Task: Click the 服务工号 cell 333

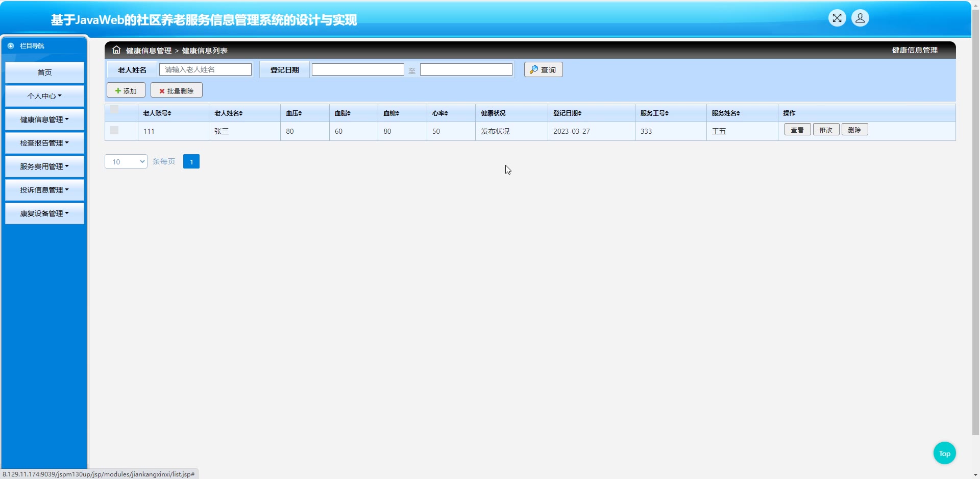Action: 646,131
